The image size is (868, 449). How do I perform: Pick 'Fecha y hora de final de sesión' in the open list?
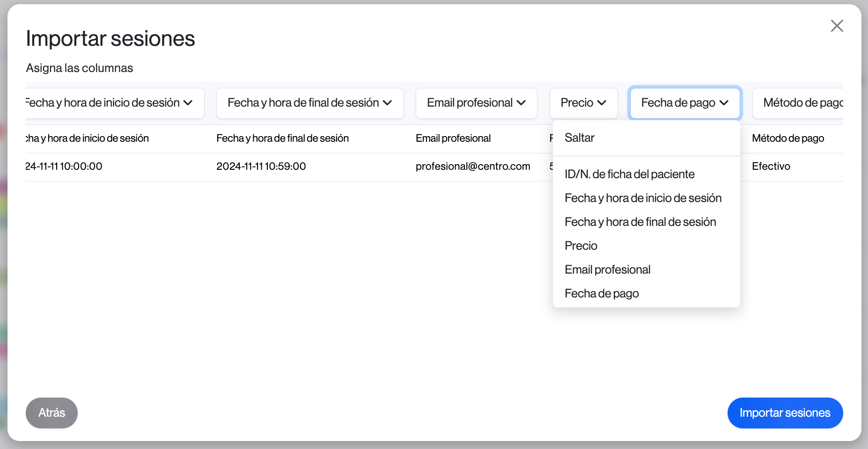click(x=640, y=222)
